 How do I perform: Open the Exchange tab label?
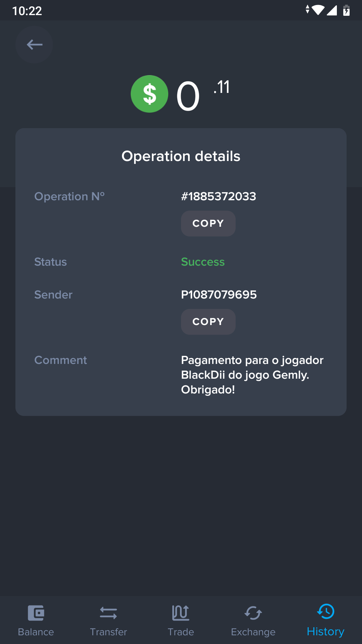pos(253,632)
